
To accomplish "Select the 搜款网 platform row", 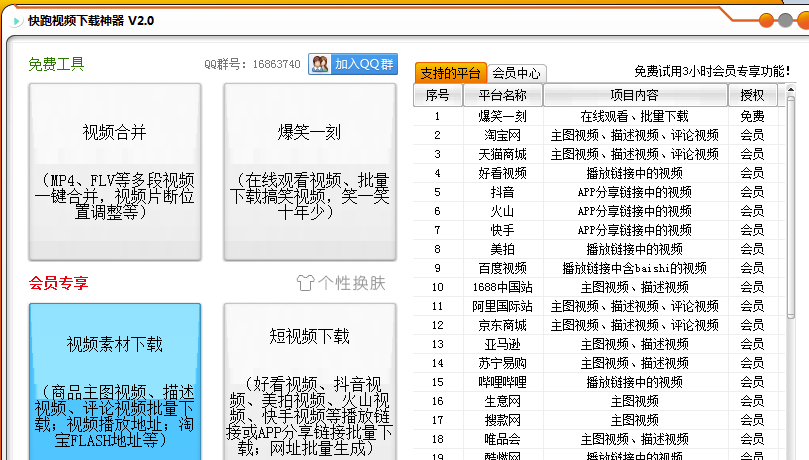I will point(598,420).
